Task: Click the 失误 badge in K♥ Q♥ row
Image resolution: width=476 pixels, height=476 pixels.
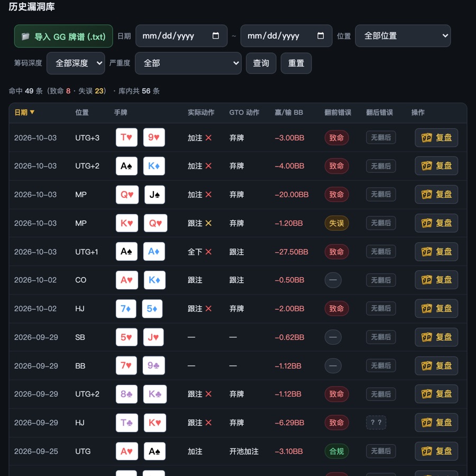Action: tap(336, 223)
